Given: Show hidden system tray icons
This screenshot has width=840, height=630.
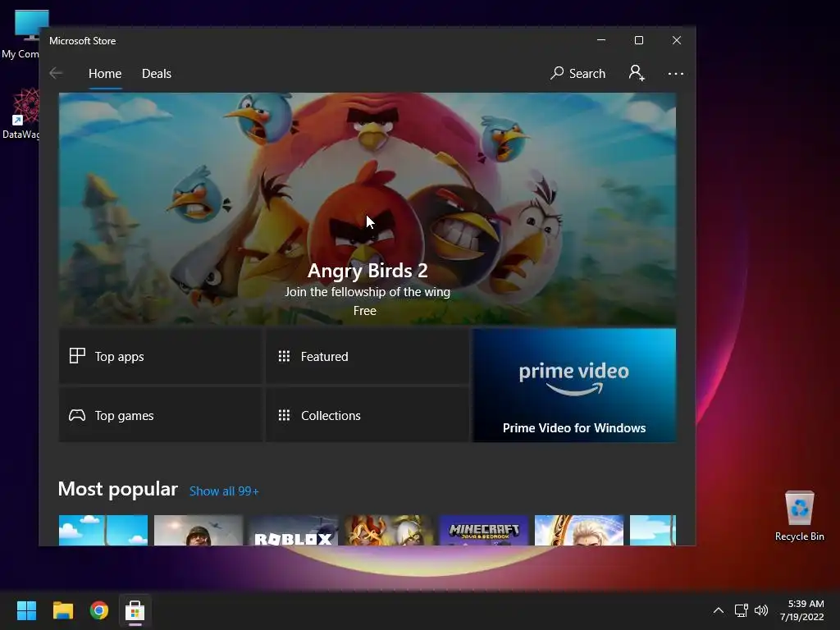Looking at the screenshot, I should [719, 610].
